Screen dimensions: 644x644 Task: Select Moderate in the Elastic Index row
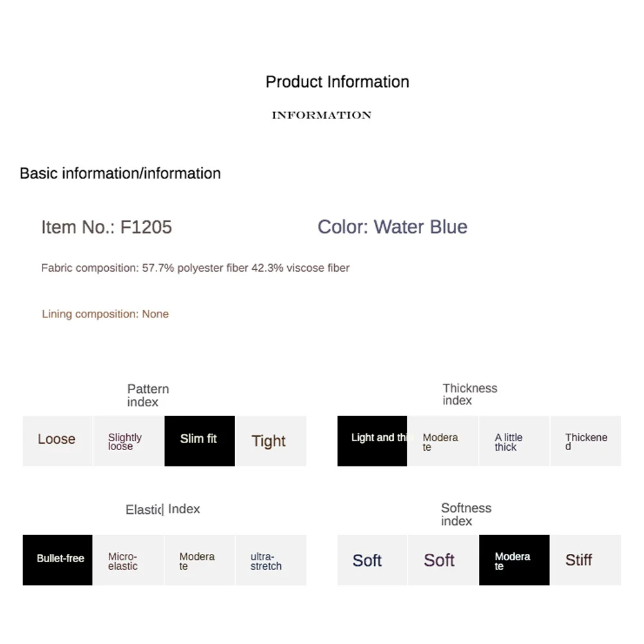coord(200,560)
